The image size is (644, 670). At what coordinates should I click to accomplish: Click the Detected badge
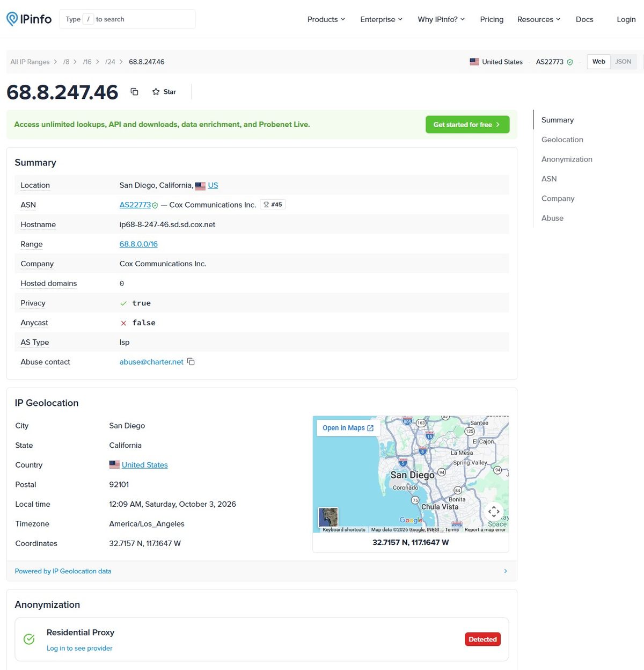(x=482, y=639)
